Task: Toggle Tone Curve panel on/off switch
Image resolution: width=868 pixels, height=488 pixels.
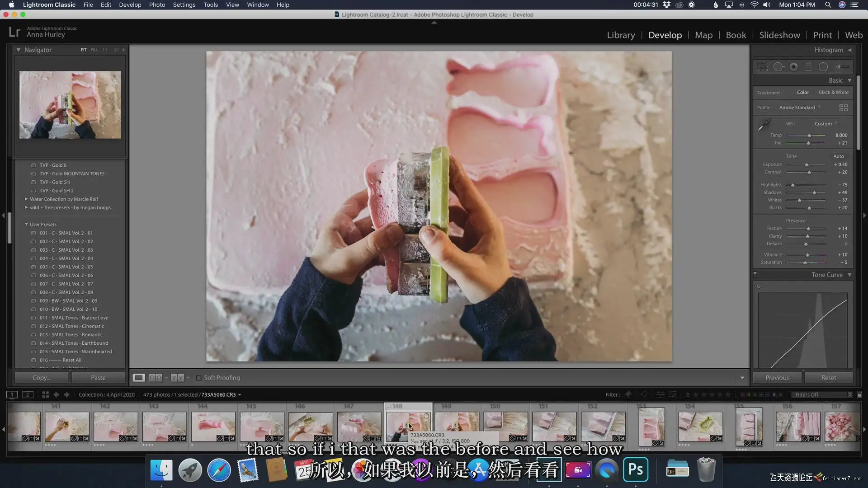Action: 755,275
